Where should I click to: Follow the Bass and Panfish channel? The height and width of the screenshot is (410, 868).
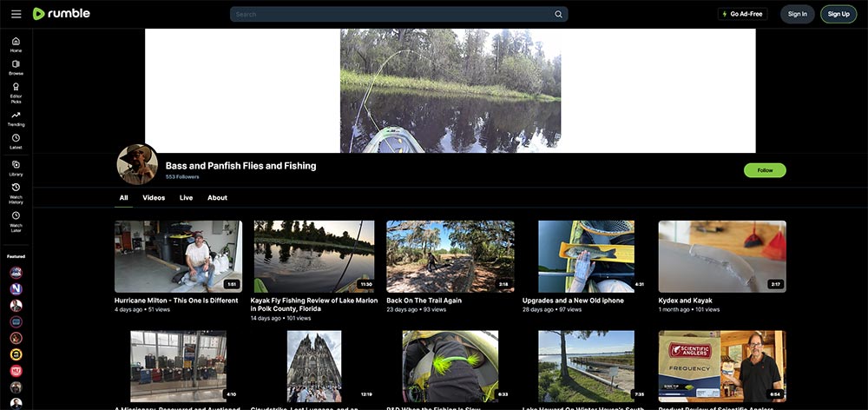click(765, 170)
